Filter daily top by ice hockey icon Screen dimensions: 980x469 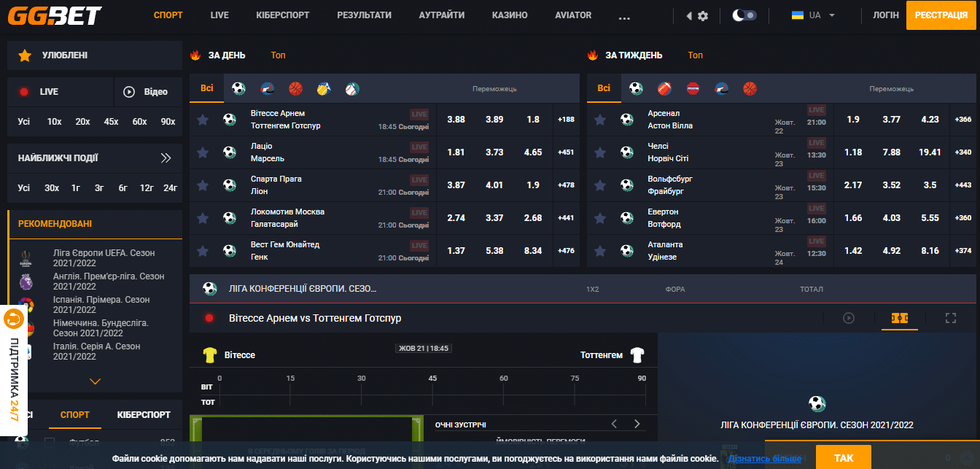[267, 89]
